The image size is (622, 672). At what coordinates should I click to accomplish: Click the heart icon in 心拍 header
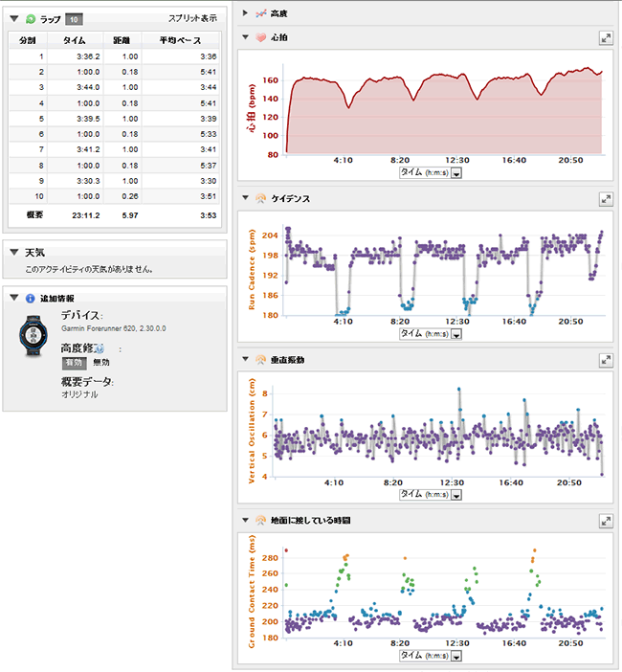pos(260,37)
